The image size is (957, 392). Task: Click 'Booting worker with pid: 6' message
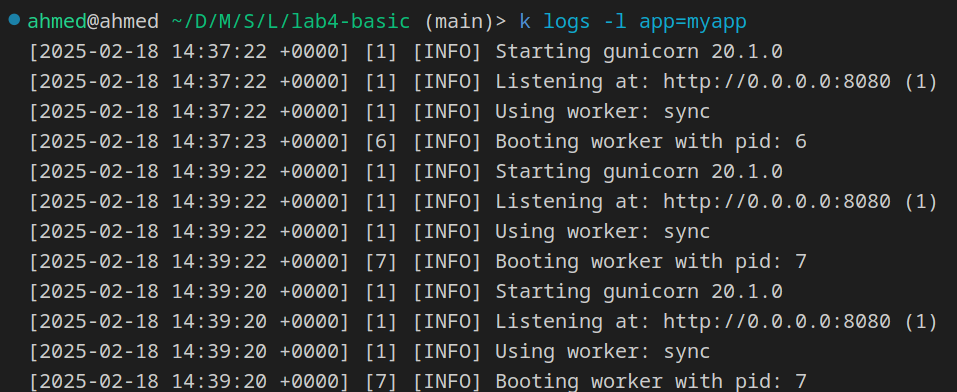click(x=651, y=142)
